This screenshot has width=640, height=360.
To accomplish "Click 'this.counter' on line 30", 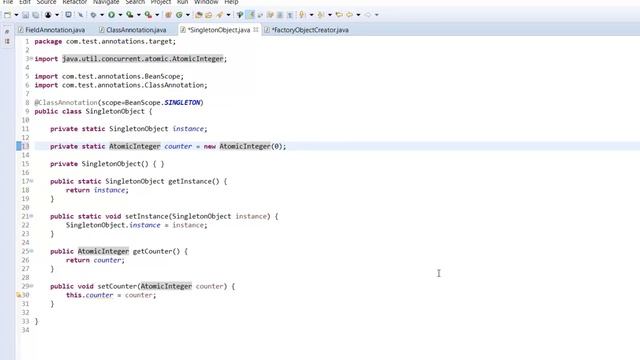I will 89,295.
